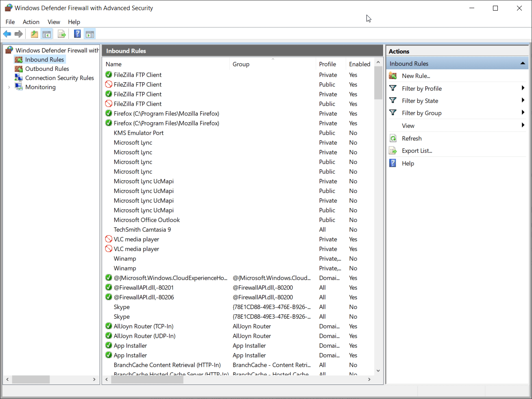The width and height of the screenshot is (532, 399).
Task: Sort rules by Profile column header
Action: pos(331,64)
